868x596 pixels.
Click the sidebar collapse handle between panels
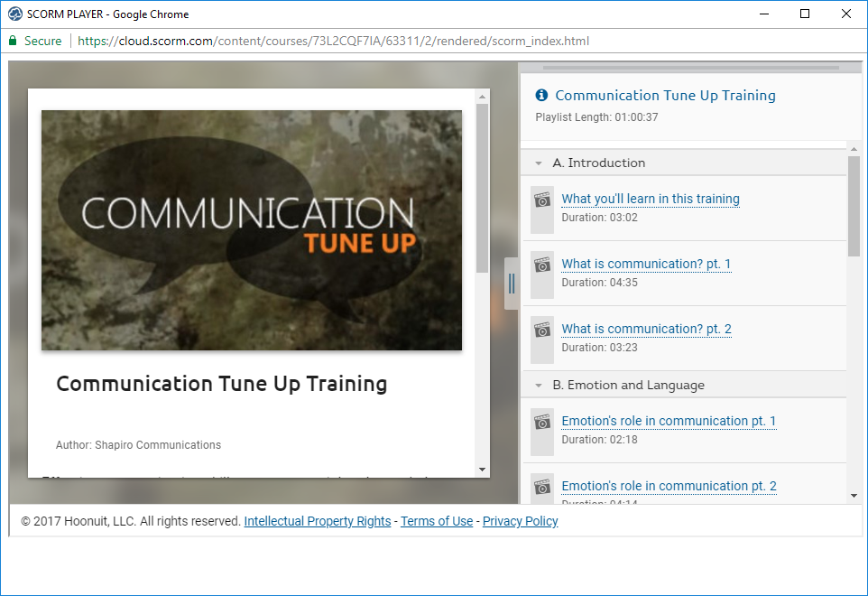tap(512, 284)
